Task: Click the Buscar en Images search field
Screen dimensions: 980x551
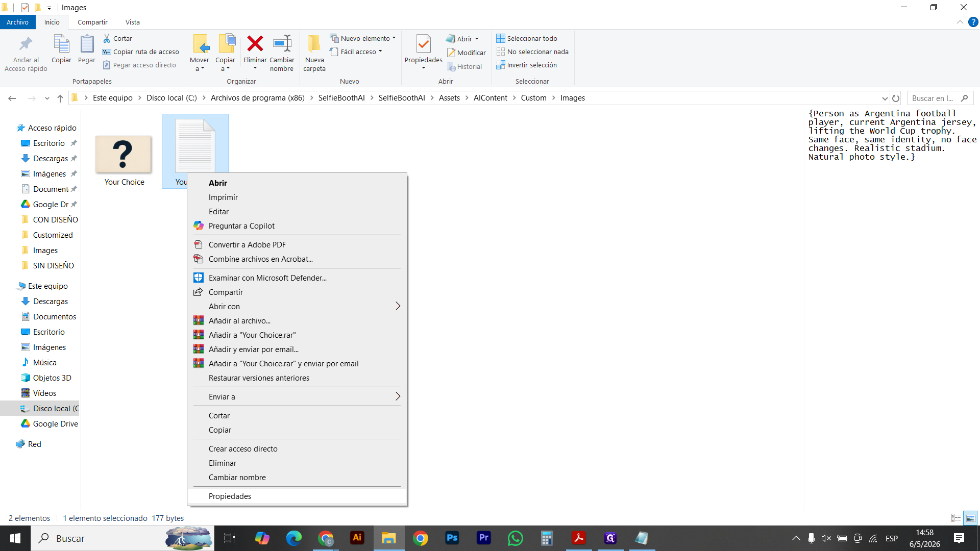Action: click(x=940, y=98)
